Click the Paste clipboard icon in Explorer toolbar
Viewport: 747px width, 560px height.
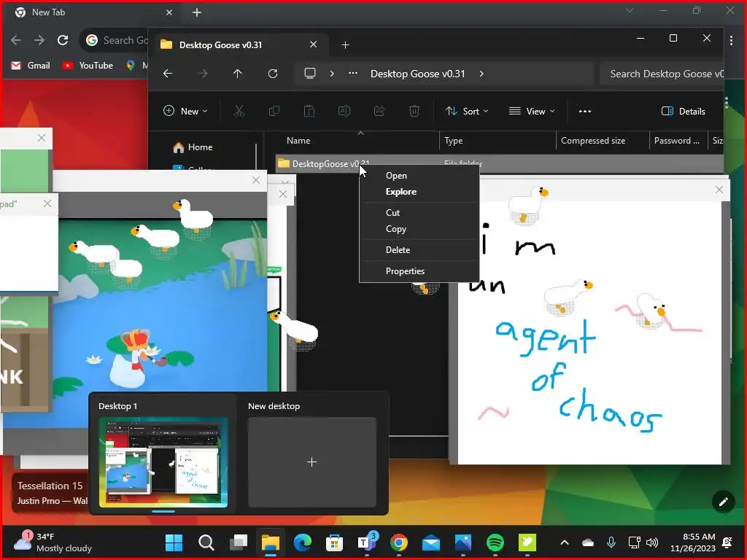pyautogui.click(x=309, y=112)
